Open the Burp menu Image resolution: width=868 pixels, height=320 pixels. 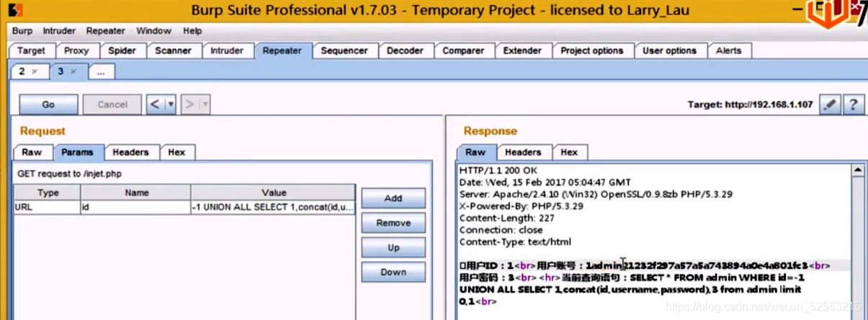pyautogui.click(x=22, y=31)
